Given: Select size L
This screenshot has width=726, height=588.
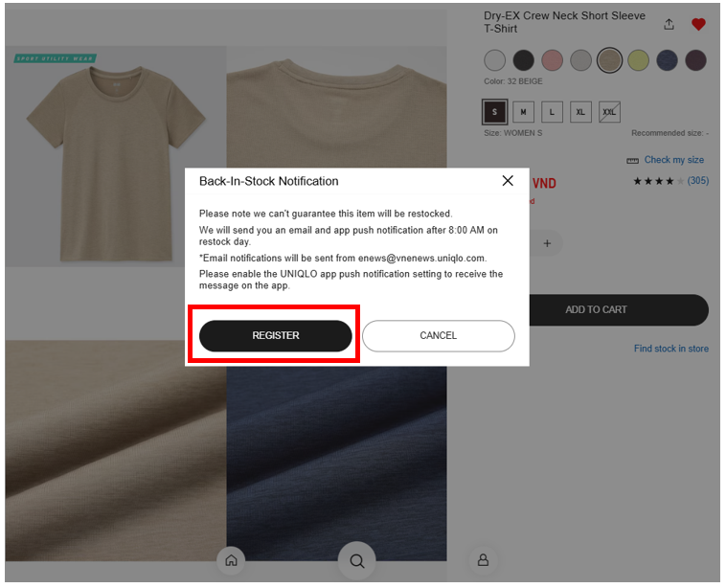Looking at the screenshot, I should click(x=552, y=112).
